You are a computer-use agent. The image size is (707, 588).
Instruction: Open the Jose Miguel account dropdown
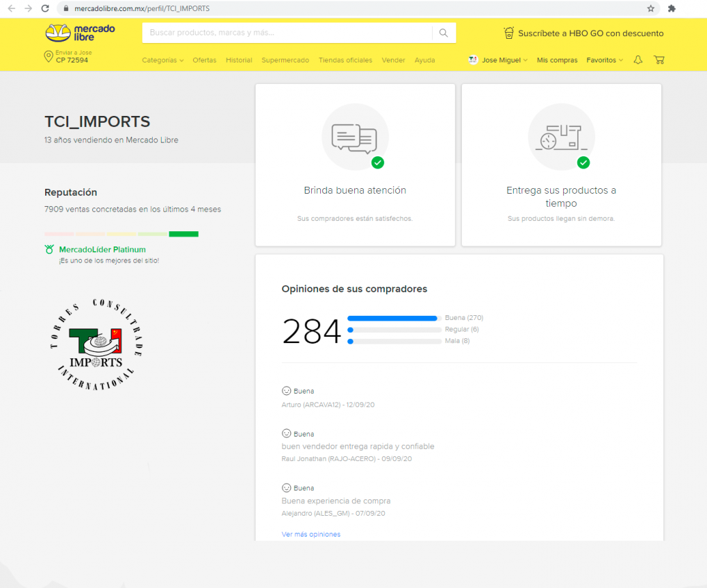pos(504,60)
